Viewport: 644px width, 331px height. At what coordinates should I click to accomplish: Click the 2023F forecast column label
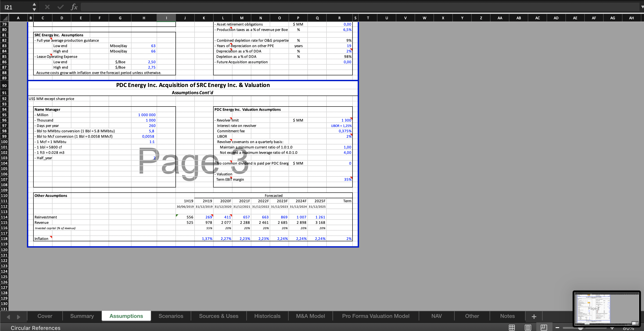(279, 201)
